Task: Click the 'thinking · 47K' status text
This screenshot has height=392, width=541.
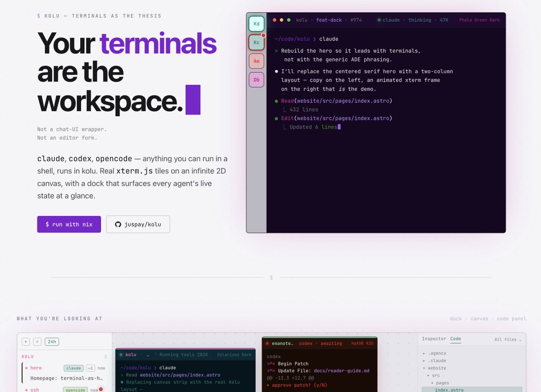Action: point(429,20)
